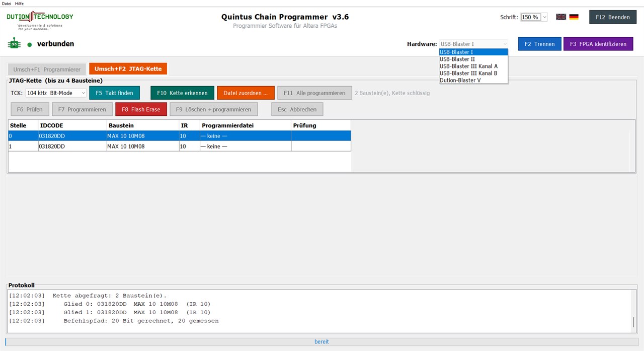Image resolution: width=644 pixels, height=351 pixels.
Task: Click F5 Takt finden button
Action: pyautogui.click(x=114, y=93)
